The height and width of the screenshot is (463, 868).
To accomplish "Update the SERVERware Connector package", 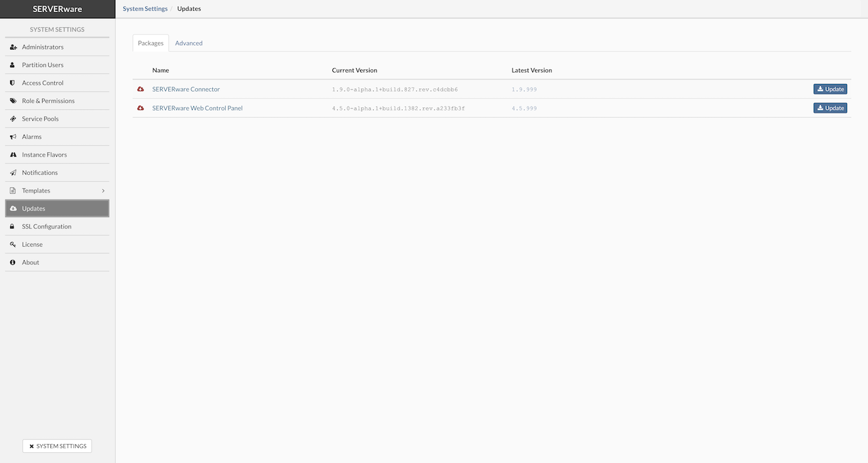I will tap(830, 89).
